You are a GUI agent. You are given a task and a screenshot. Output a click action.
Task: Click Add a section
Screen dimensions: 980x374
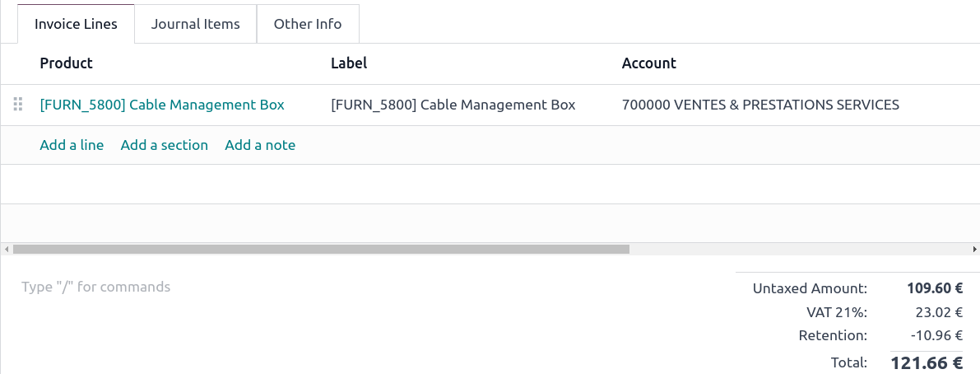coord(165,145)
